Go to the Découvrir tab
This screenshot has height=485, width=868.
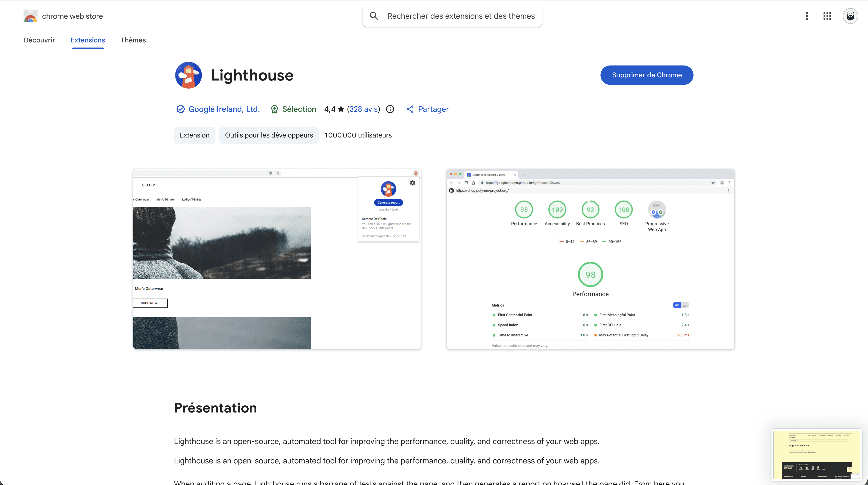pos(39,40)
